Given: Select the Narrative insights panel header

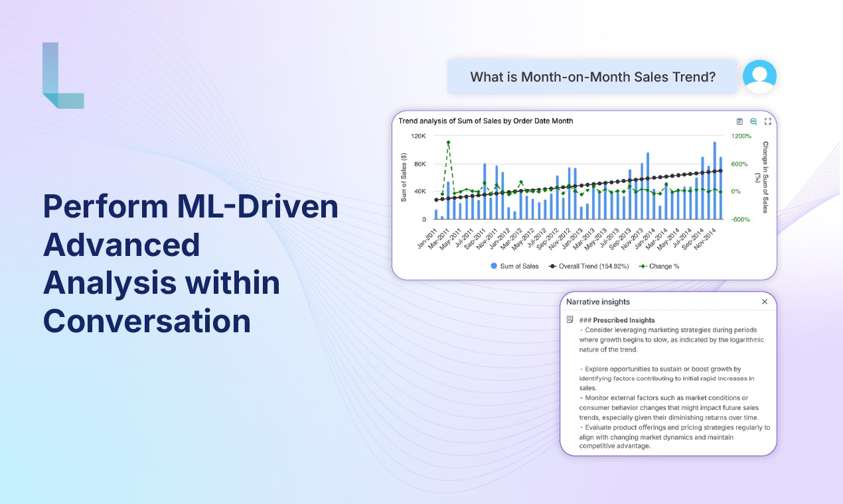Looking at the screenshot, I should (x=597, y=302).
